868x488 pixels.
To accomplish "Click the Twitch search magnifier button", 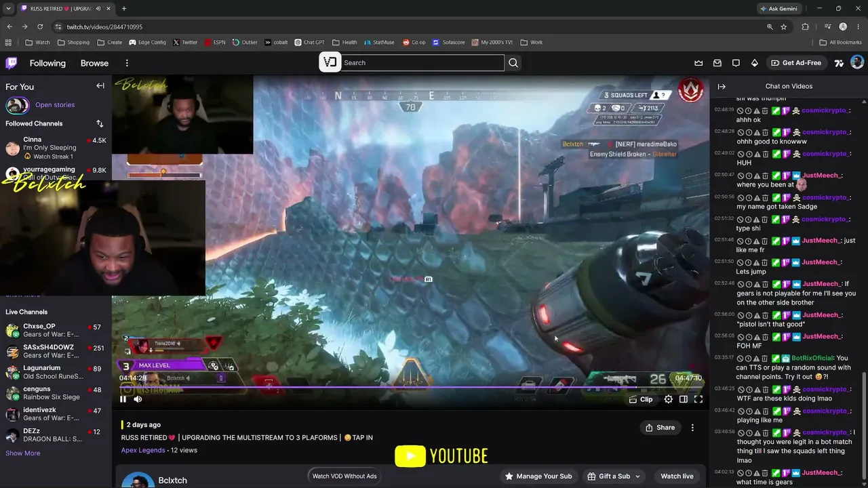I will (x=513, y=63).
